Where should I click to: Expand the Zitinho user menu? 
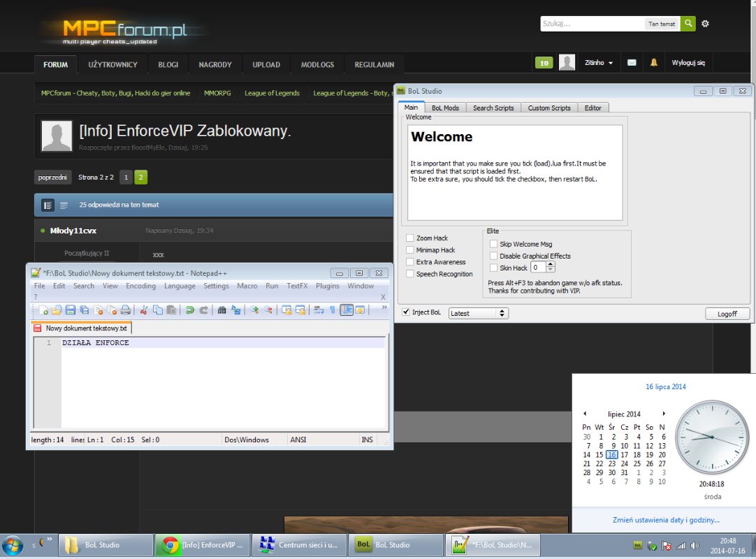598,63
